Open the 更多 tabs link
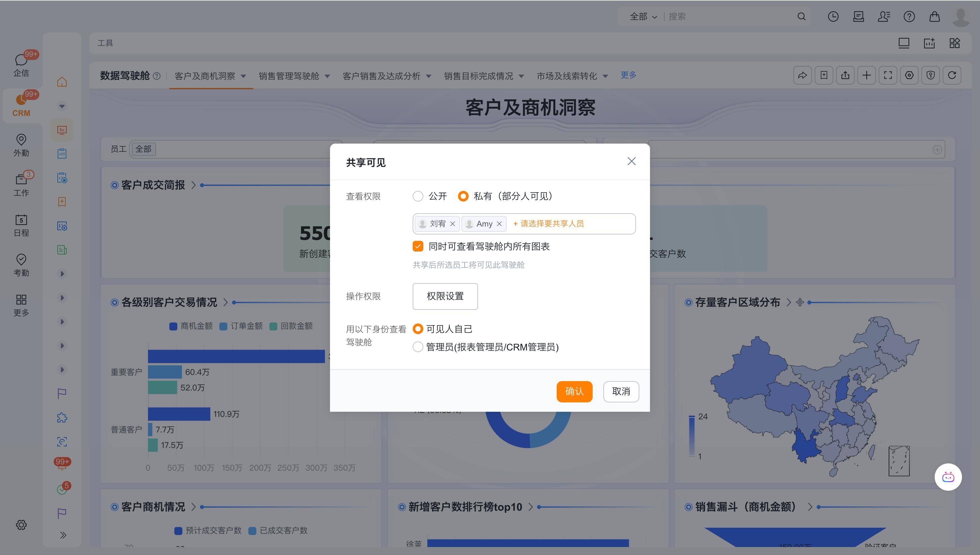The height and width of the screenshot is (555, 980). 628,75
